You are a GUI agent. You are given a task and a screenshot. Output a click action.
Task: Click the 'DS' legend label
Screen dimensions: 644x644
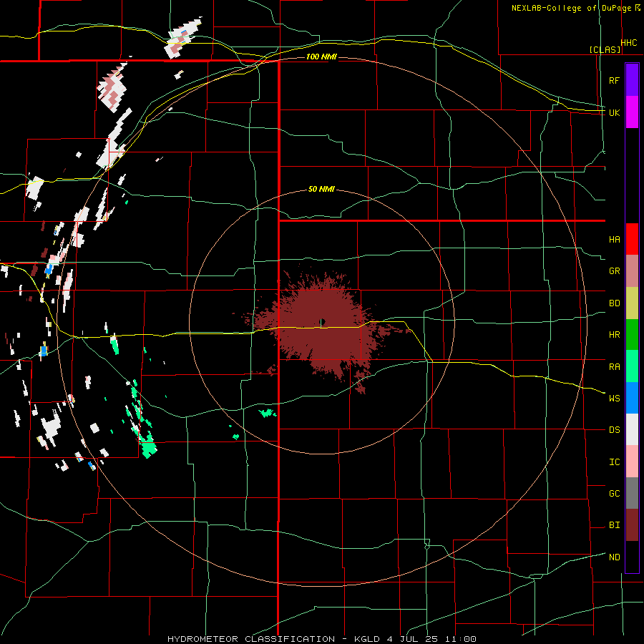(x=614, y=429)
